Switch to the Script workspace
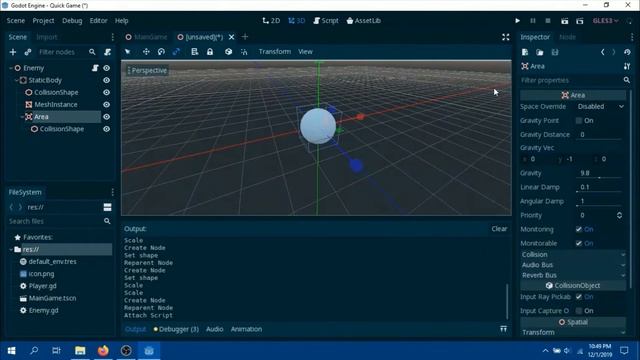The width and height of the screenshot is (640, 360). (326, 21)
